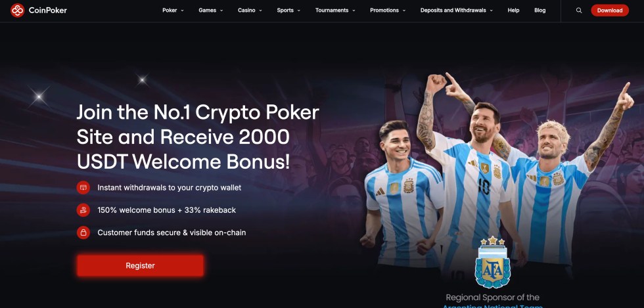Go to the Help page
The width and height of the screenshot is (644, 308).
point(513,11)
